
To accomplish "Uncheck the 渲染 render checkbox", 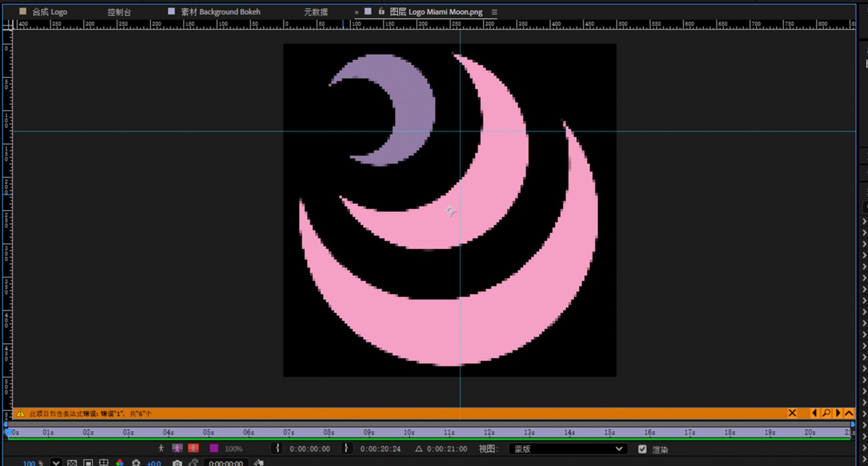I will [x=642, y=449].
